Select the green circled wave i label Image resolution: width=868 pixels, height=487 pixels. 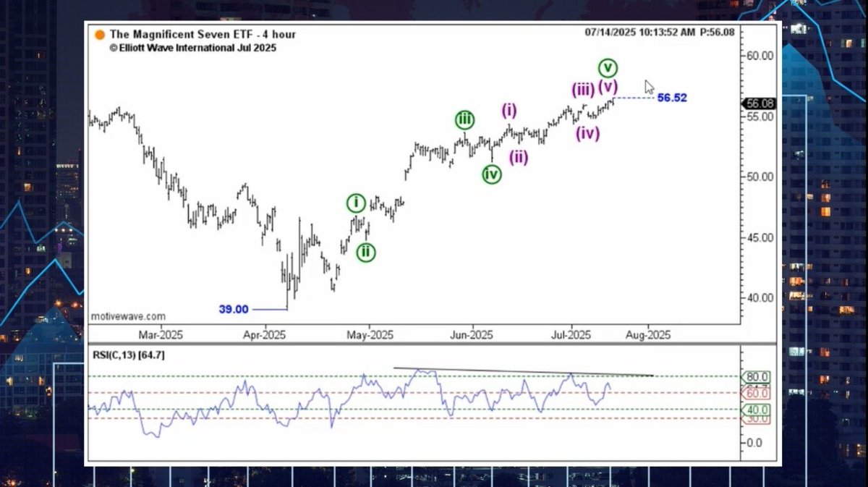click(355, 203)
